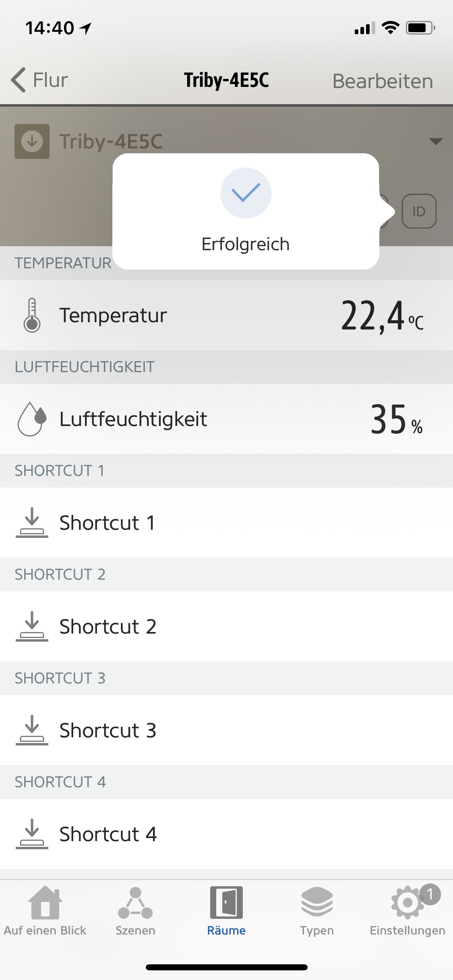
Task: Open the Luftfeuchtigkeit 35 % reading
Action: pos(396,420)
